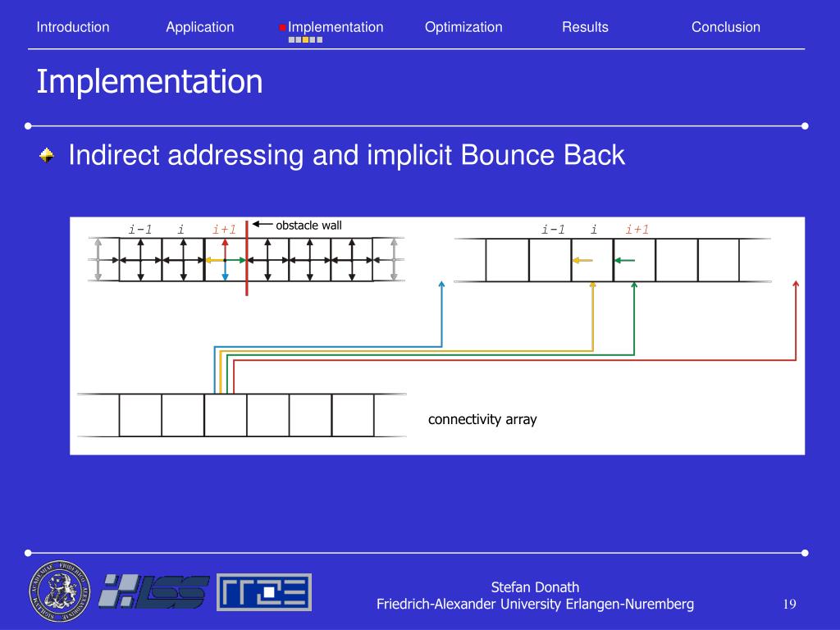Select the 'Implementation' slide title
The image size is (840, 630).
tap(149, 82)
